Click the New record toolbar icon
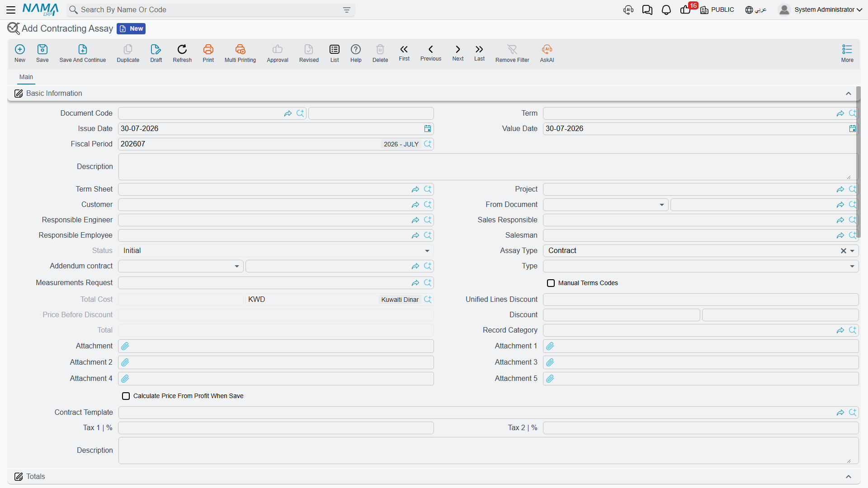This screenshot has width=868, height=488. 20,49
